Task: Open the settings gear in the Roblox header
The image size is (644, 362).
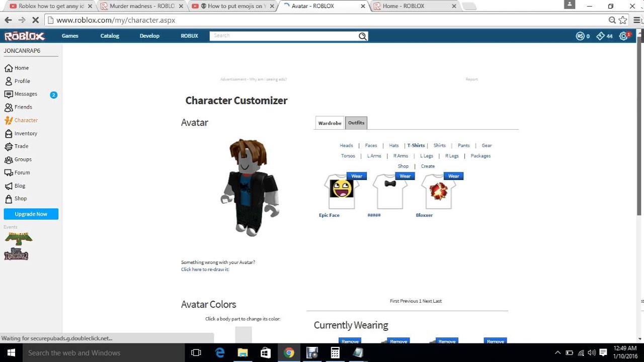Action: [x=624, y=36]
